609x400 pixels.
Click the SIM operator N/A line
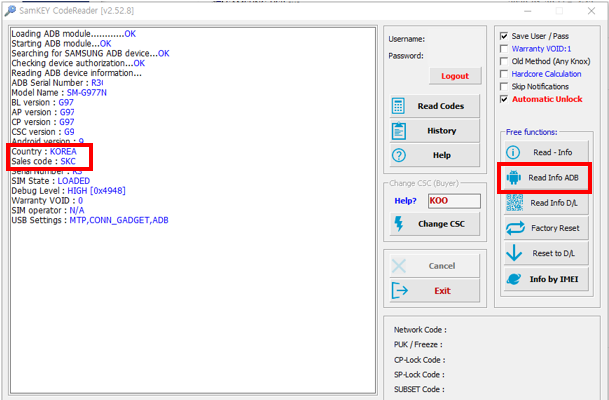click(x=48, y=210)
